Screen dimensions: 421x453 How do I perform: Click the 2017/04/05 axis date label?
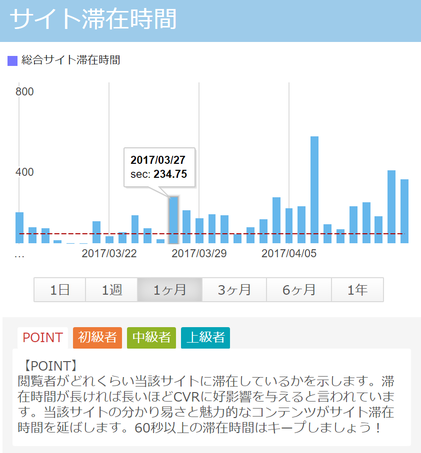(289, 253)
